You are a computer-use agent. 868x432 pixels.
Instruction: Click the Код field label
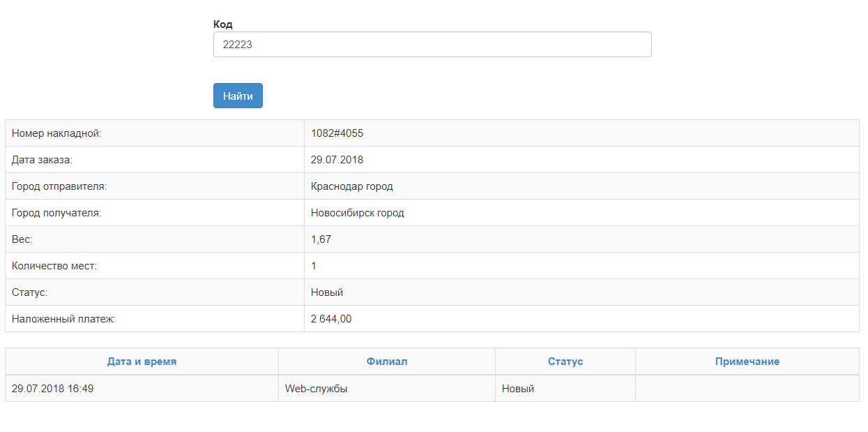coord(223,24)
